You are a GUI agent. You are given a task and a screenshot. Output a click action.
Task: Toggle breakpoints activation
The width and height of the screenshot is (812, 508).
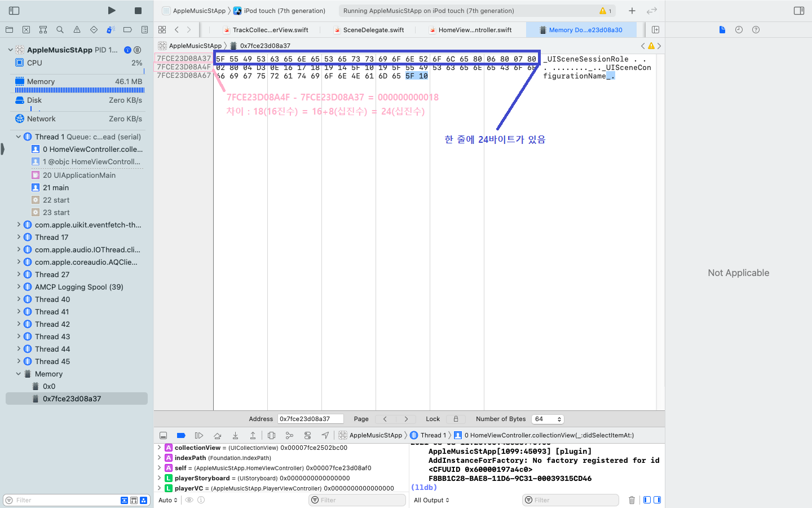(x=181, y=435)
